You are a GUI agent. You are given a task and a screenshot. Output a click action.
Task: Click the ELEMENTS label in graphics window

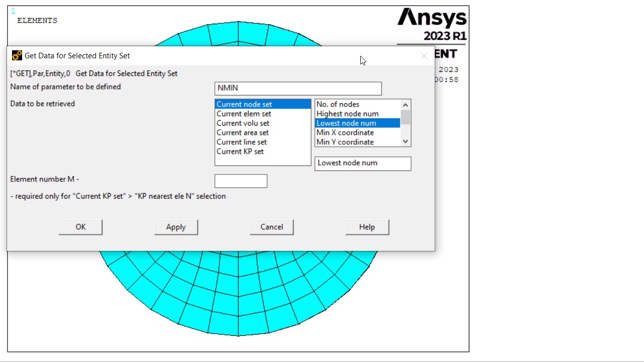[x=37, y=21]
